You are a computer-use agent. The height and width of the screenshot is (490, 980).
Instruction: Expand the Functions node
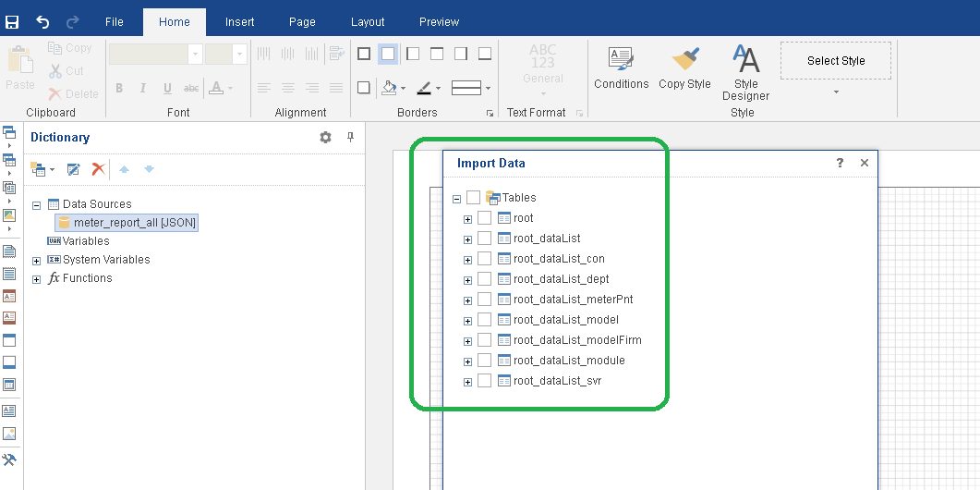click(36, 280)
